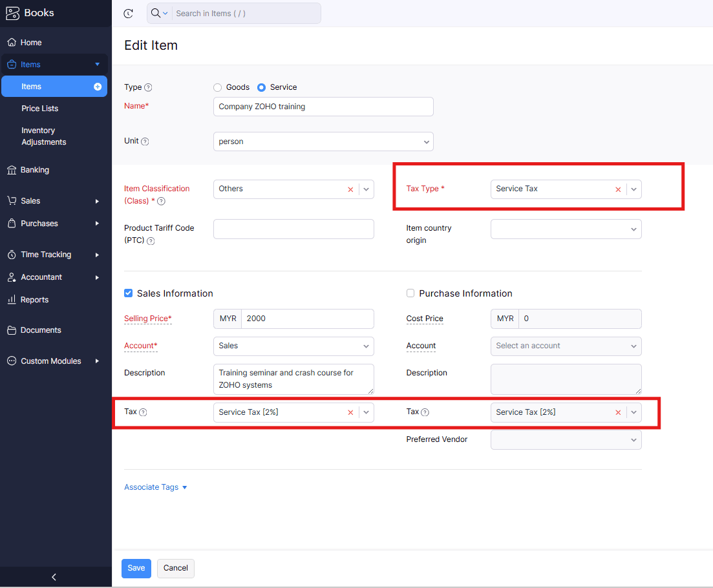The height and width of the screenshot is (588, 713).
Task: Click the purchase Tax help icon
Action: [425, 412]
